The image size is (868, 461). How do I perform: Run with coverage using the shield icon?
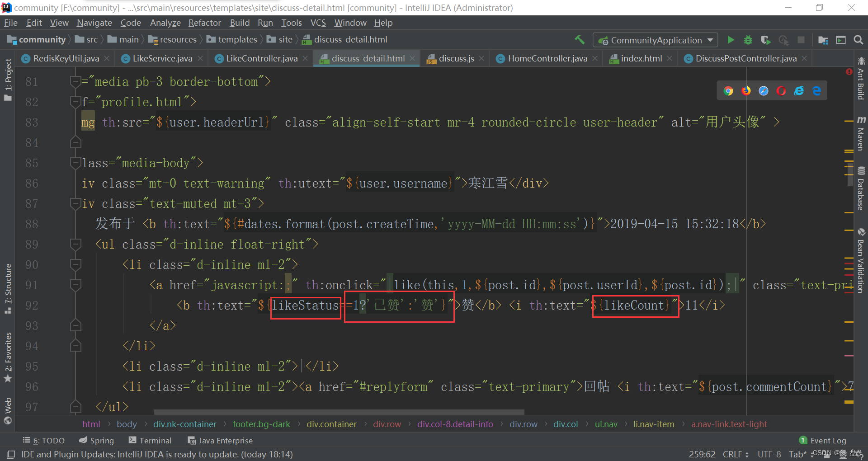coord(765,40)
